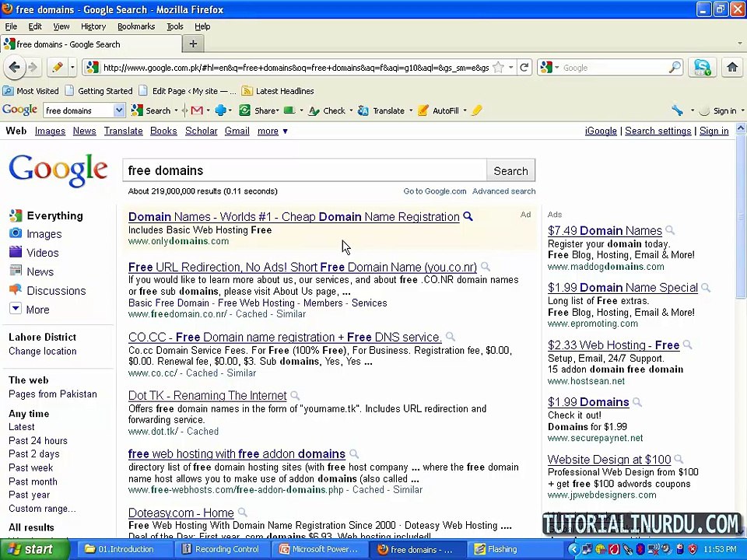The width and height of the screenshot is (747, 560).
Task: Open the View menu
Action: pyautogui.click(x=61, y=26)
